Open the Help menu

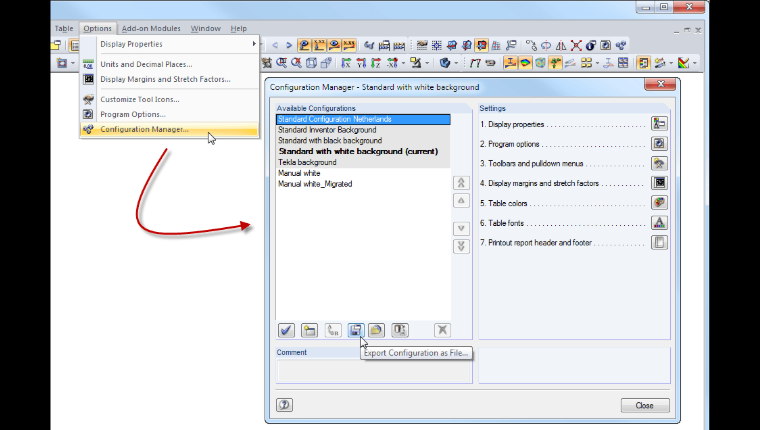tap(238, 29)
